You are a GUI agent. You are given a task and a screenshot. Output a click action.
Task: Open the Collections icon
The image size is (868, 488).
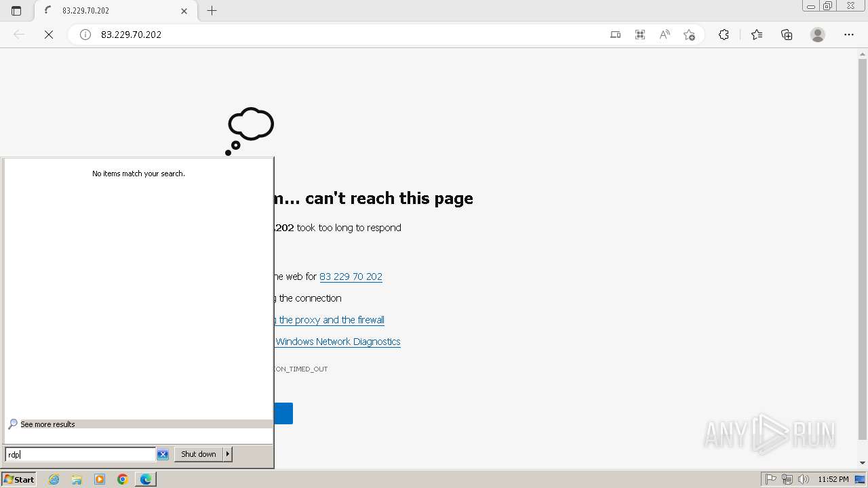pos(787,35)
